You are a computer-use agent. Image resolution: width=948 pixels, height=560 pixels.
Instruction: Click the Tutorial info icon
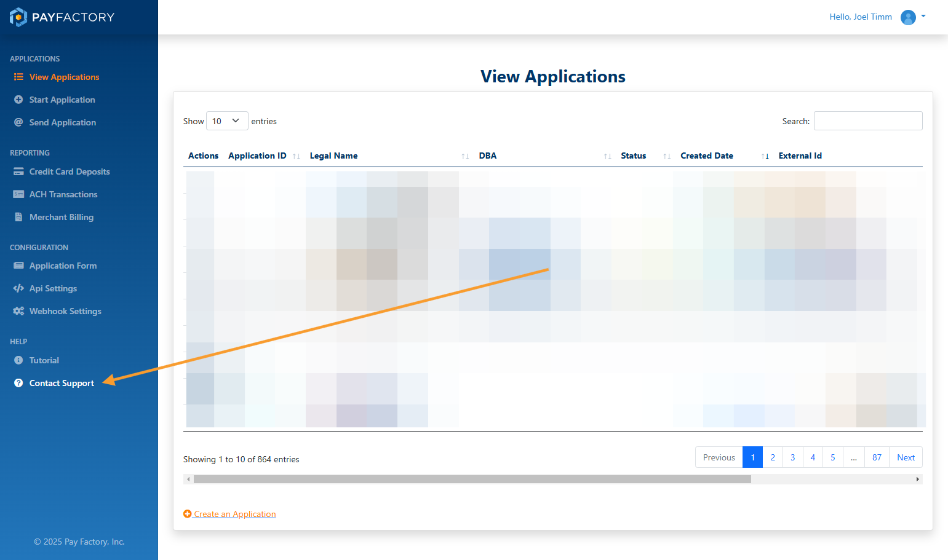coord(18,360)
